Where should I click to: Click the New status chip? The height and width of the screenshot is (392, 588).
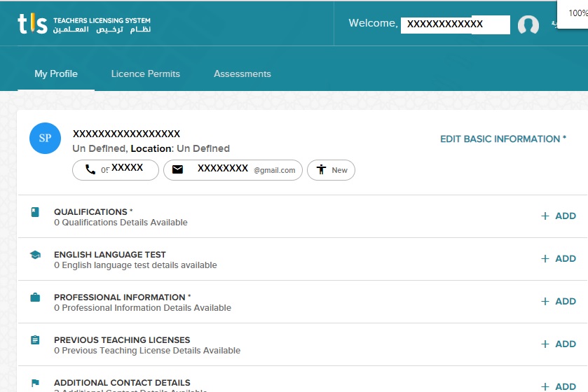(x=331, y=170)
